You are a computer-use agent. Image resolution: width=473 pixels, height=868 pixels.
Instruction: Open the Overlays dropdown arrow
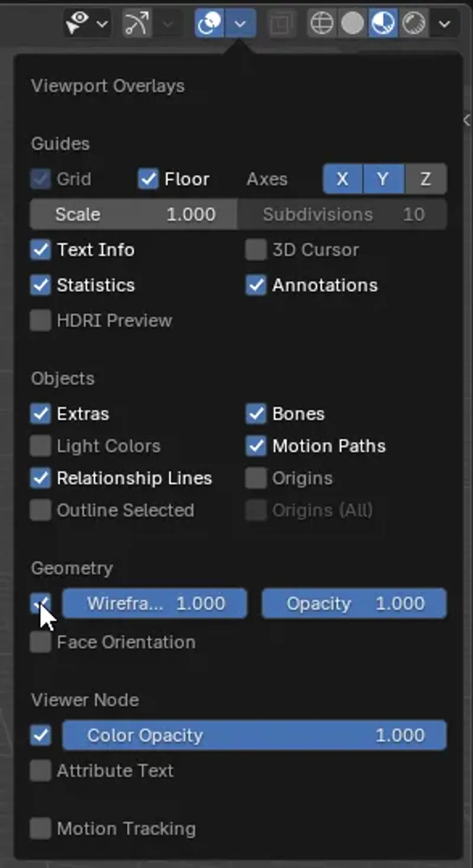point(240,24)
